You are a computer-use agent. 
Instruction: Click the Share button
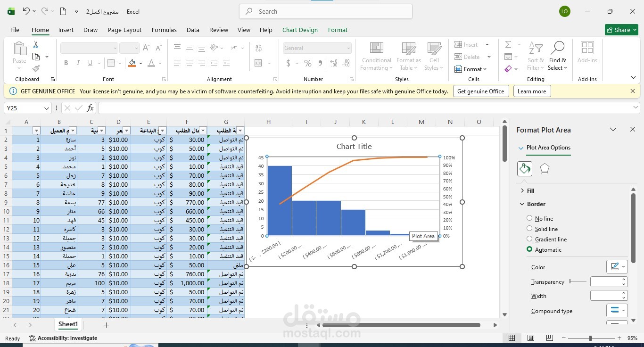pos(621,30)
